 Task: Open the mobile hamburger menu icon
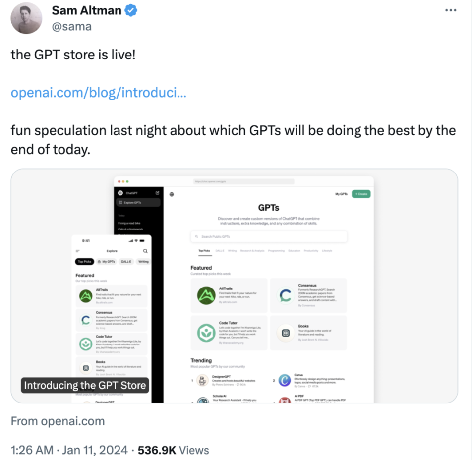77,251
